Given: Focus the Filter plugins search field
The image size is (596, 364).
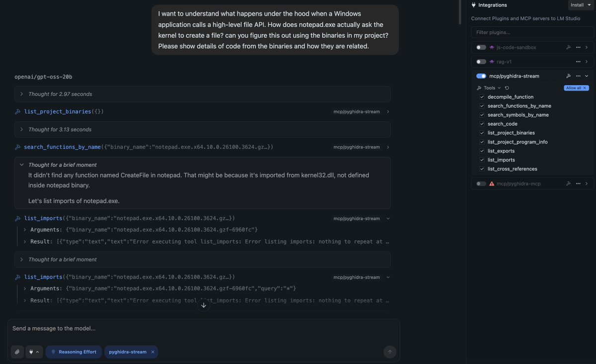Looking at the screenshot, I should pos(532,32).
